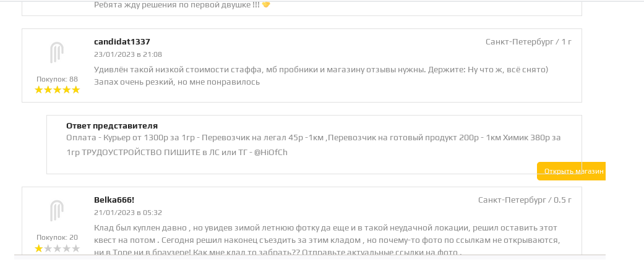Click the "Санкт-Петербург / 1 г" label
The image size is (644, 262).
tap(528, 42)
